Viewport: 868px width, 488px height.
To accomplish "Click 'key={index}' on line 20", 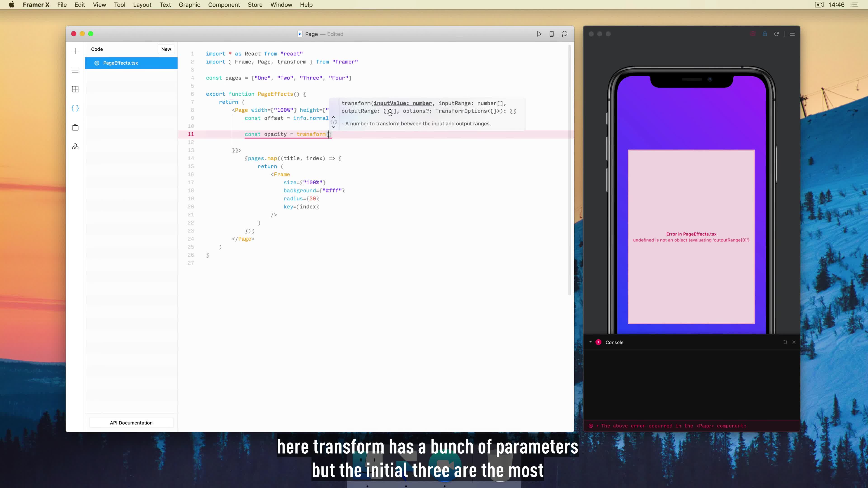I will [x=301, y=207].
